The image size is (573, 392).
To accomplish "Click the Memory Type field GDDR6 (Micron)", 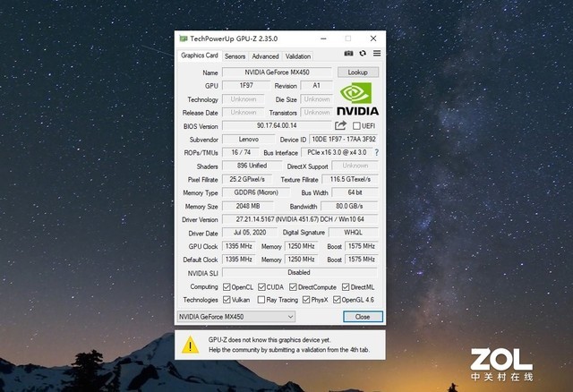I will tap(256, 192).
